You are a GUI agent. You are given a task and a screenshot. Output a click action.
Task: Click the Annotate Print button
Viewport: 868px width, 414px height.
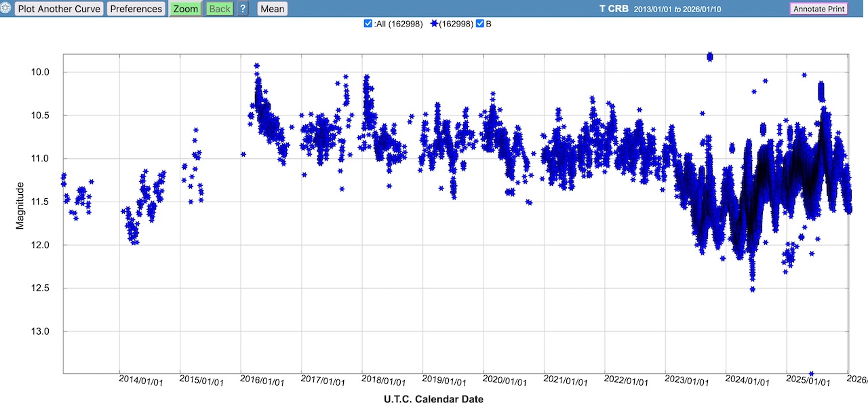click(818, 9)
